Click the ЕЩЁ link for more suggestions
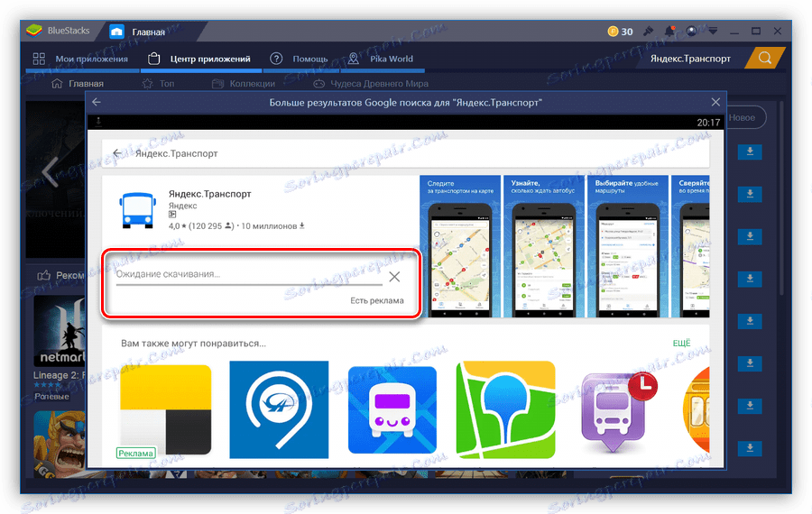The image size is (812, 514). [x=681, y=344]
